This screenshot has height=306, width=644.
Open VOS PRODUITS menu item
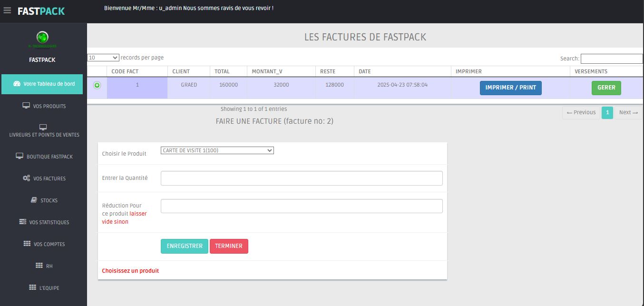(44, 106)
